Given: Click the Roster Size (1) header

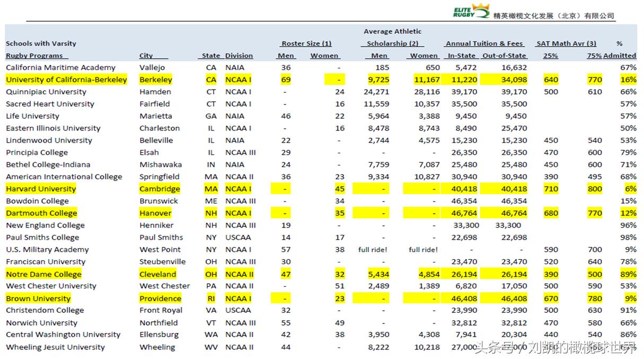Looking at the screenshot, I should click(306, 43).
